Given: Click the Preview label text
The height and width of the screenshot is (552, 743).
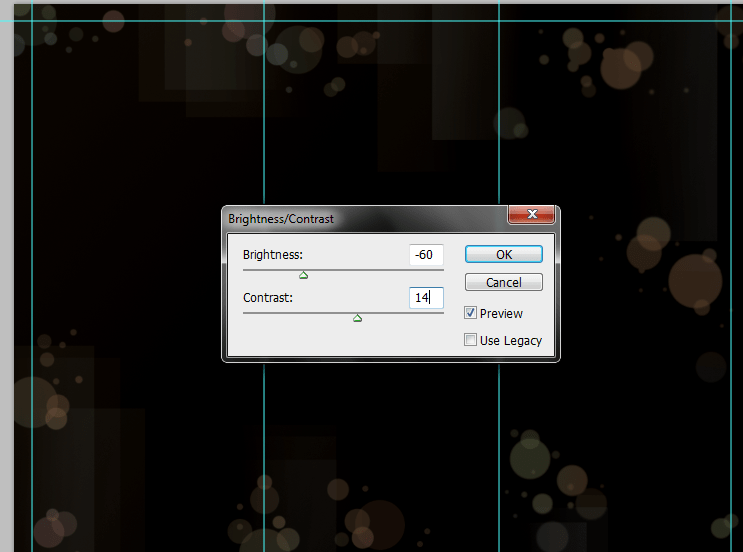Looking at the screenshot, I should click(x=501, y=314).
